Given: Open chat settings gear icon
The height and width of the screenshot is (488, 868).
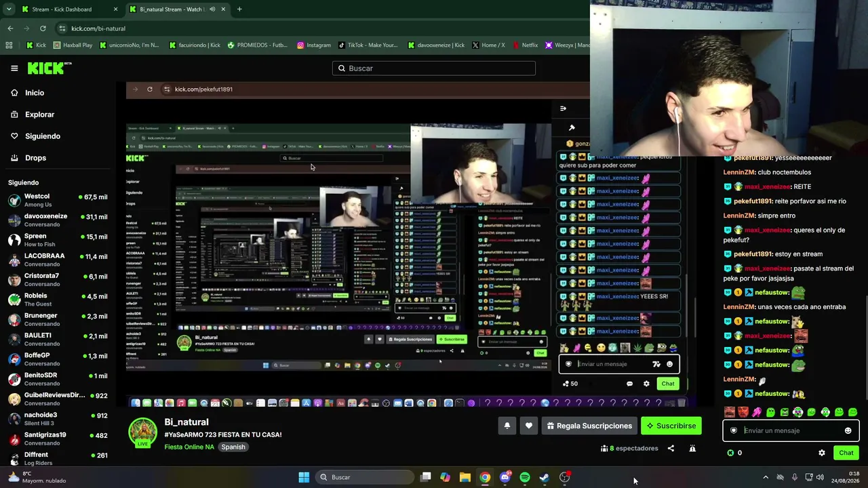Looking at the screenshot, I should (x=822, y=453).
